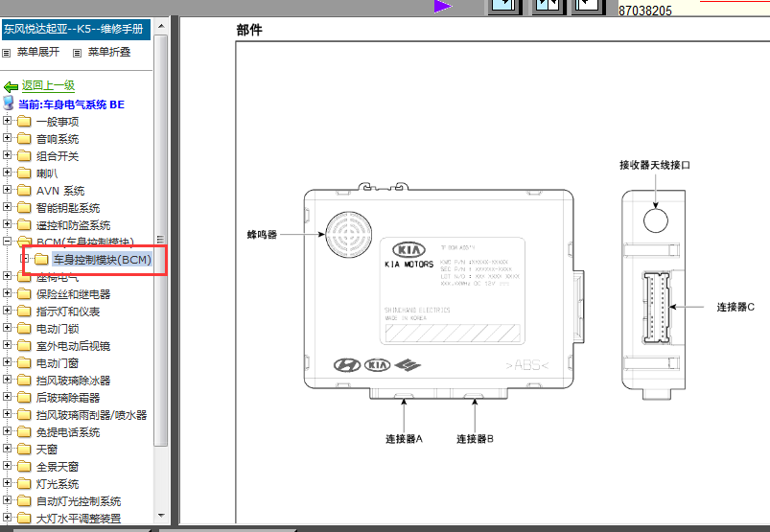Click the 大灯水平调整装置 folder icon

coord(24,519)
